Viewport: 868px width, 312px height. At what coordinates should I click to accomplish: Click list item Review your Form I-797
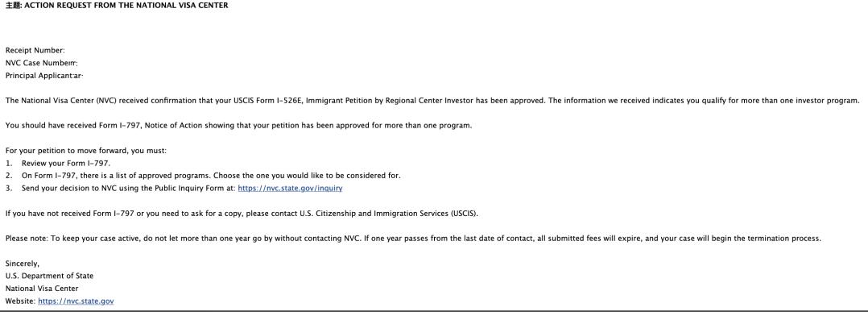click(58, 164)
